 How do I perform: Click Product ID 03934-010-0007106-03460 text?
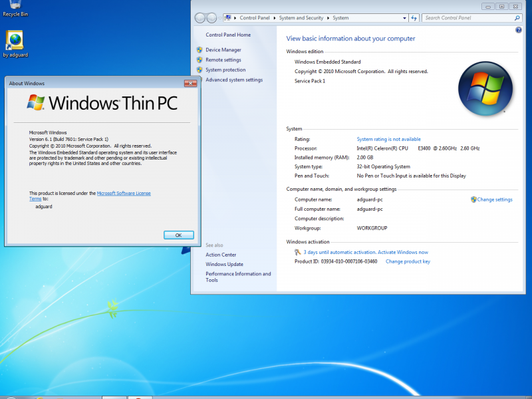pos(336,261)
